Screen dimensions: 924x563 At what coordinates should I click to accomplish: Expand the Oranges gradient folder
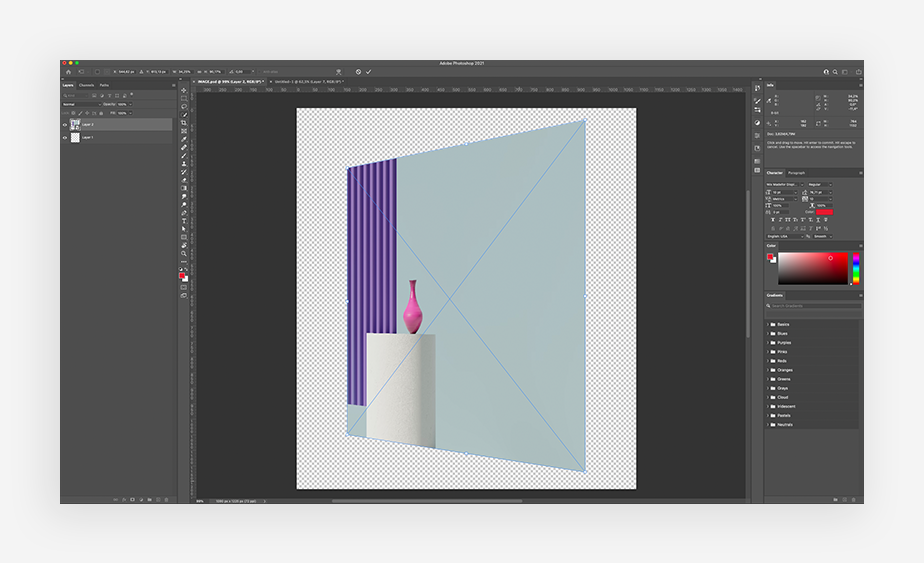[768, 370]
